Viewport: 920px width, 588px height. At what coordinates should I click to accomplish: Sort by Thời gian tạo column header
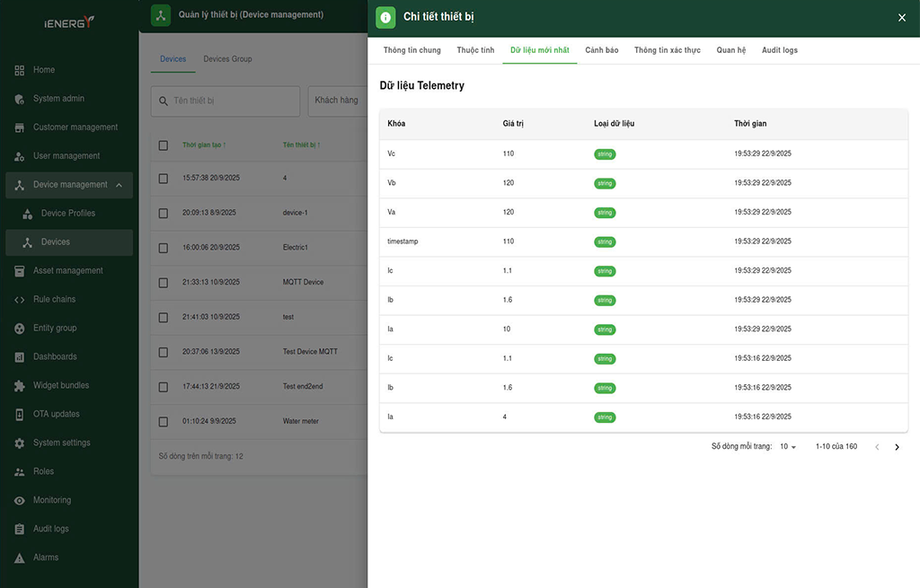[204, 145]
